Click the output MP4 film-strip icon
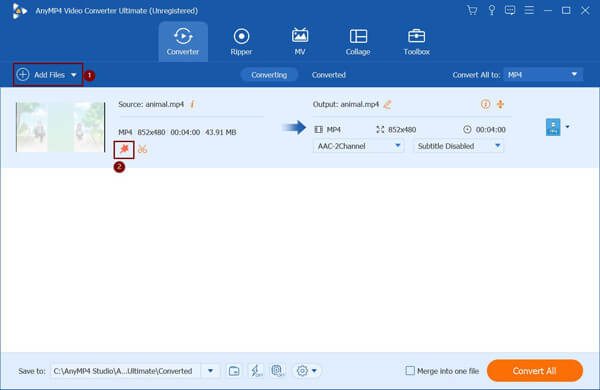Viewport: 600px width, 390px height. (x=318, y=129)
